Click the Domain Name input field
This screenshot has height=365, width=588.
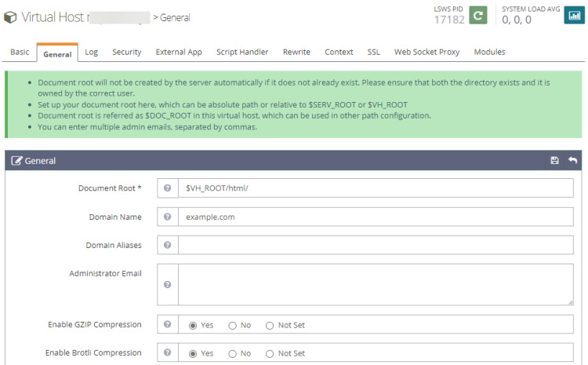click(376, 217)
